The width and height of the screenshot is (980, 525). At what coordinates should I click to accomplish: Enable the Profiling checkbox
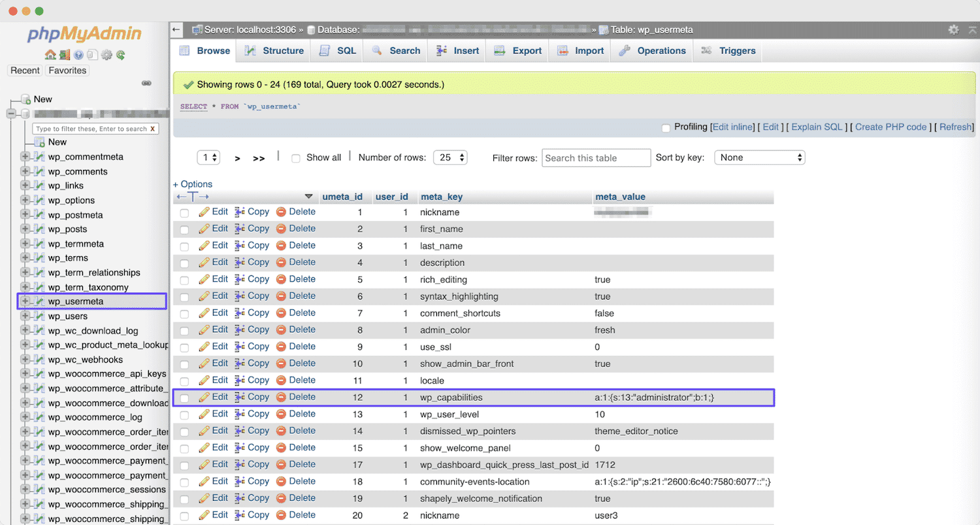(x=666, y=128)
